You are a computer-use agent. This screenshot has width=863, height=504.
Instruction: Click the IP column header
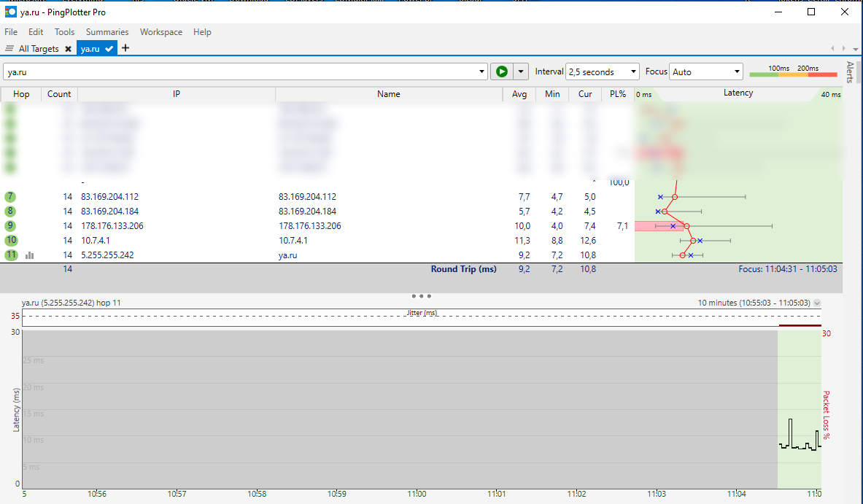pos(176,94)
